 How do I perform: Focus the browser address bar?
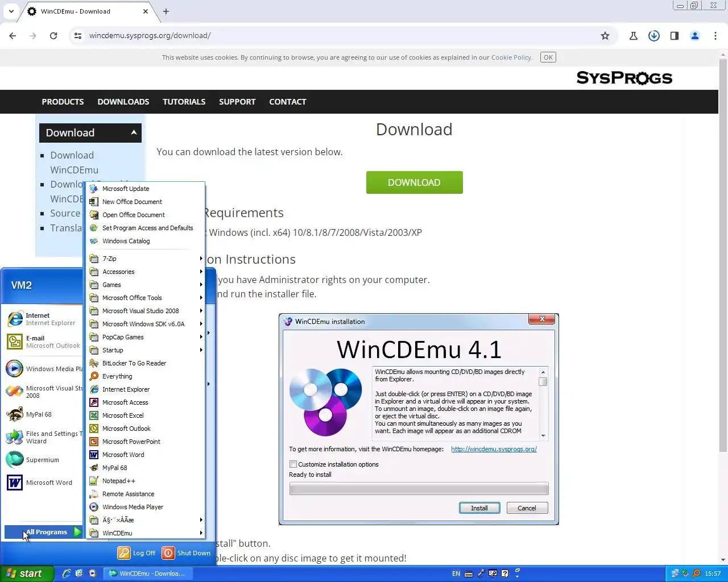(x=341, y=36)
